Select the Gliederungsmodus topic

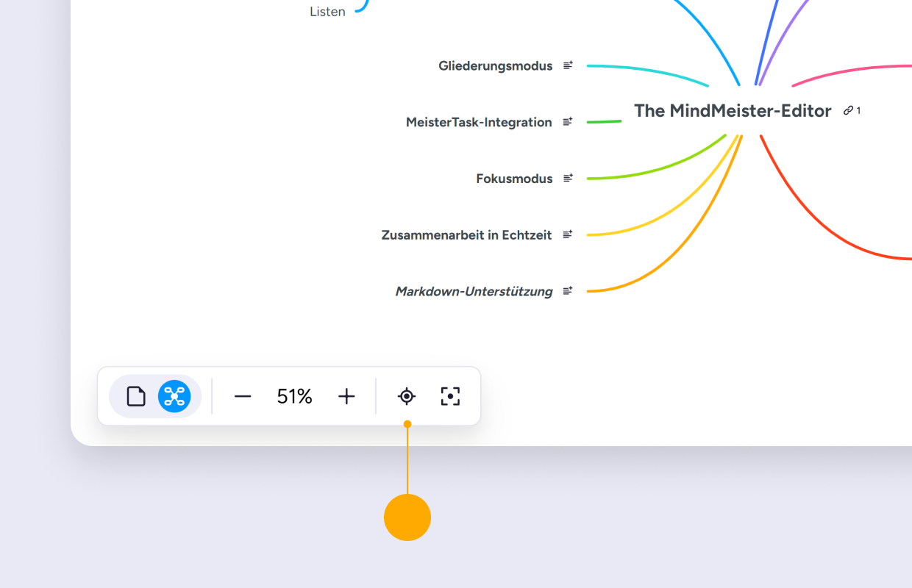496,66
